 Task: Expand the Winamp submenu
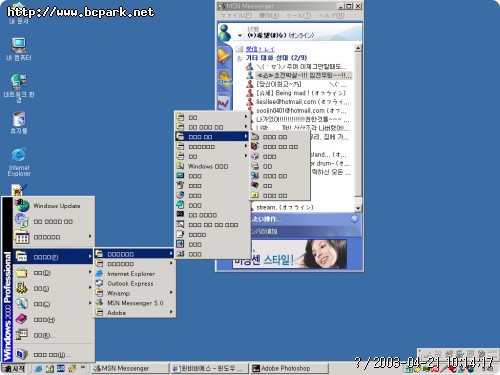pos(135,293)
